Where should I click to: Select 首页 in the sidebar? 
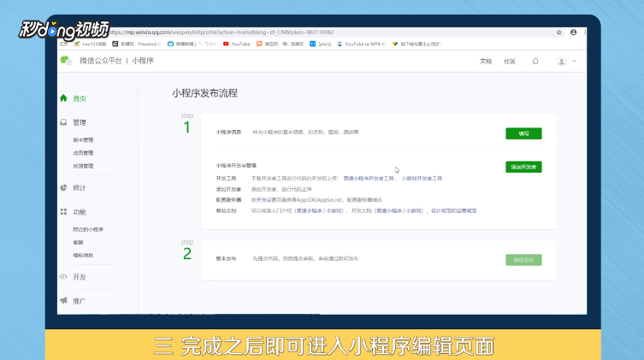coord(80,98)
